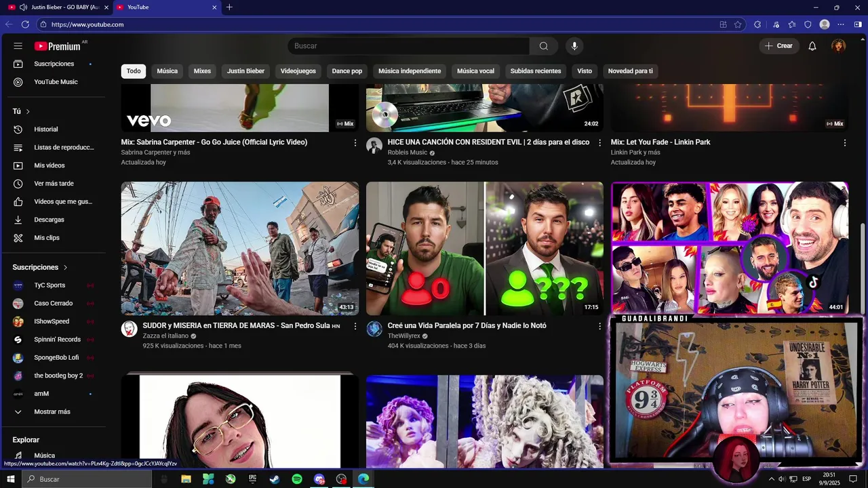The height and width of the screenshot is (488, 868).
Task: Select the Música filter chip
Action: pos(167,71)
